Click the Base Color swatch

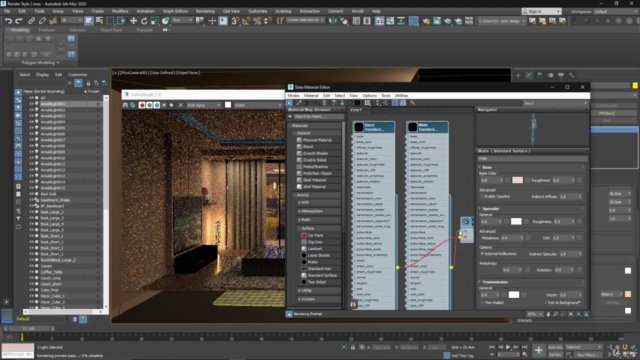(x=517, y=180)
